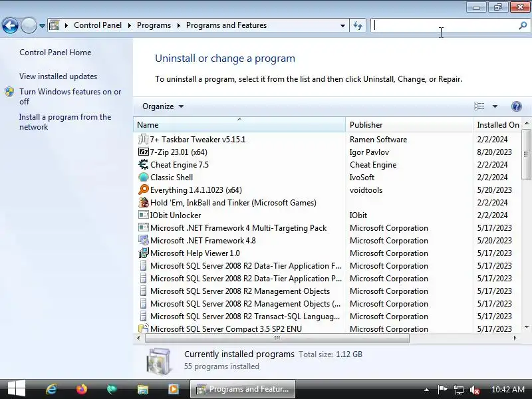532x399 pixels.
Task: Open Turn Windows features on or off
Action: tap(70, 96)
